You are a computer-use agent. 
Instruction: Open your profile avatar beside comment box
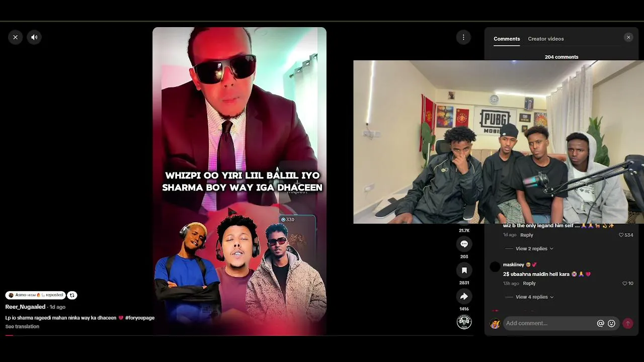495,323
